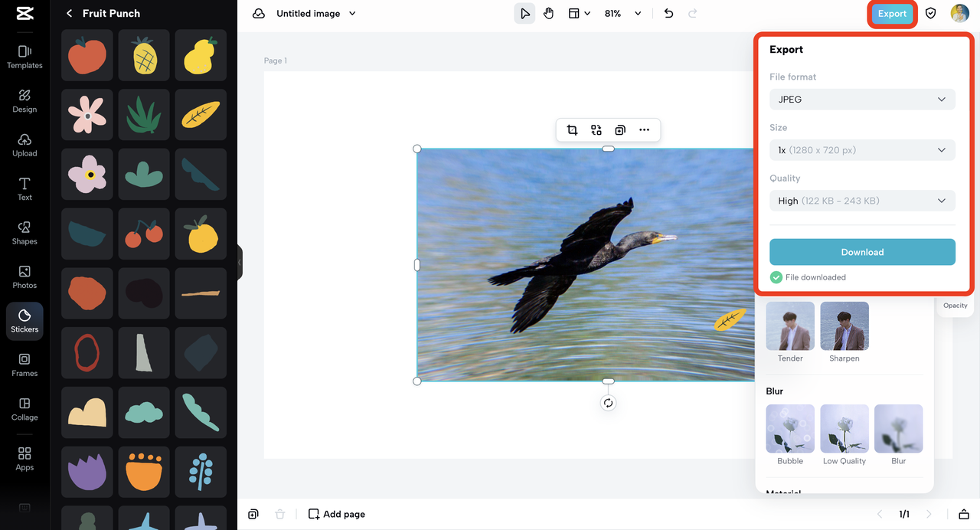Open the Text sidebar panel

click(24, 188)
